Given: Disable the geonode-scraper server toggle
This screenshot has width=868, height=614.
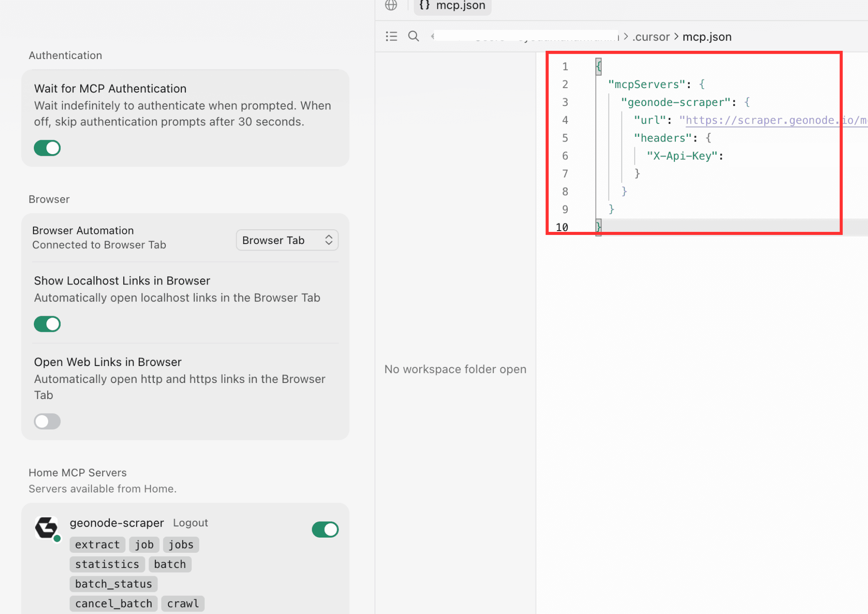Looking at the screenshot, I should click(x=325, y=529).
